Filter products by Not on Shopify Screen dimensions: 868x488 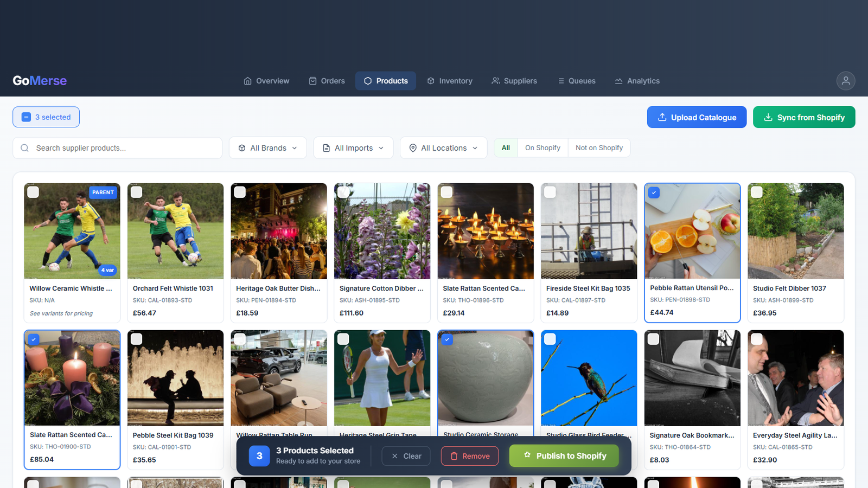pos(599,148)
